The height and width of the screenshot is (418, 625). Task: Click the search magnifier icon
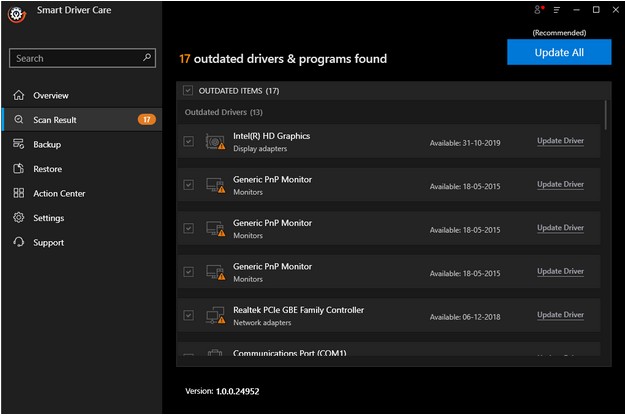pos(147,58)
